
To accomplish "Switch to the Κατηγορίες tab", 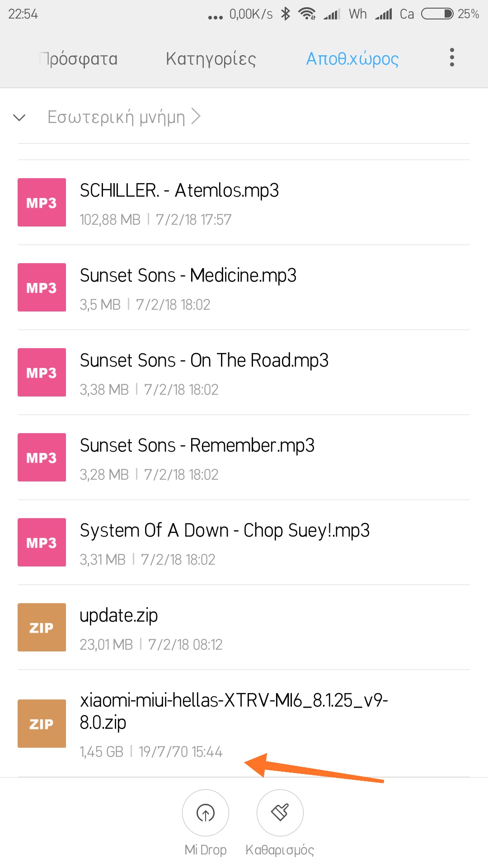I will 211,59.
